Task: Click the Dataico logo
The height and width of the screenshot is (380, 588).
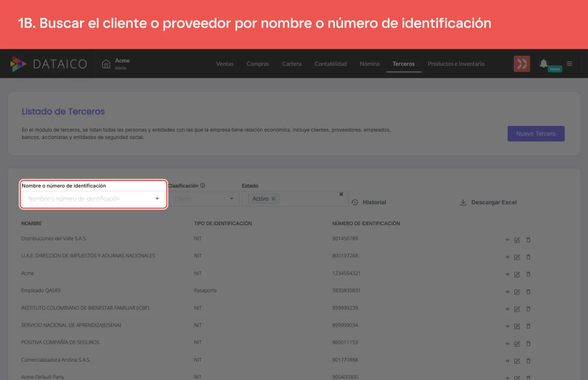Action: [48, 64]
